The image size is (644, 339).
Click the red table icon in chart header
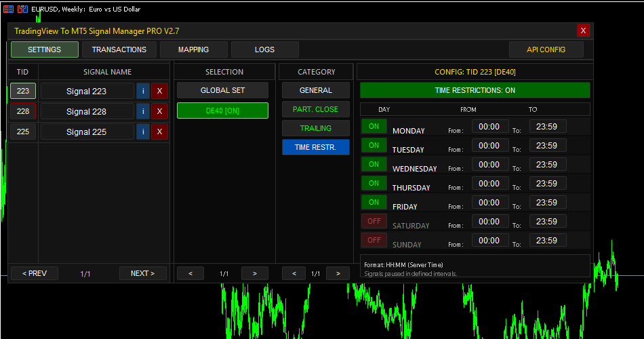8,9
